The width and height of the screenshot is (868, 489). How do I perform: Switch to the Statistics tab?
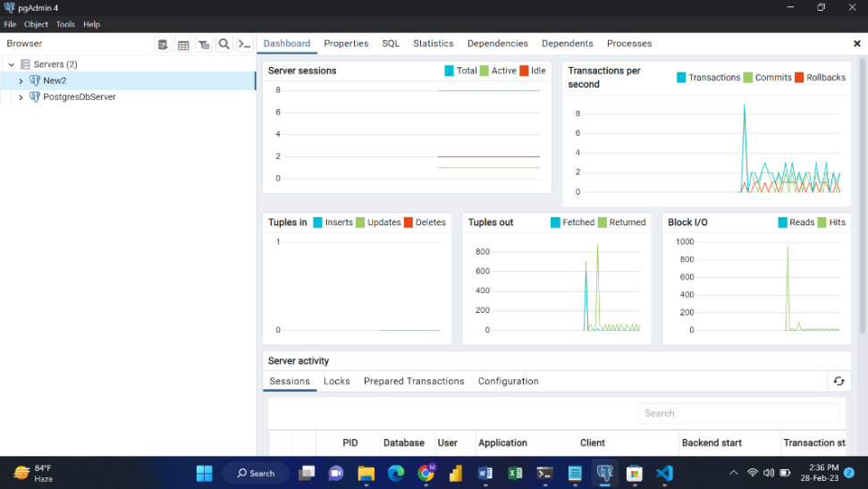434,43
